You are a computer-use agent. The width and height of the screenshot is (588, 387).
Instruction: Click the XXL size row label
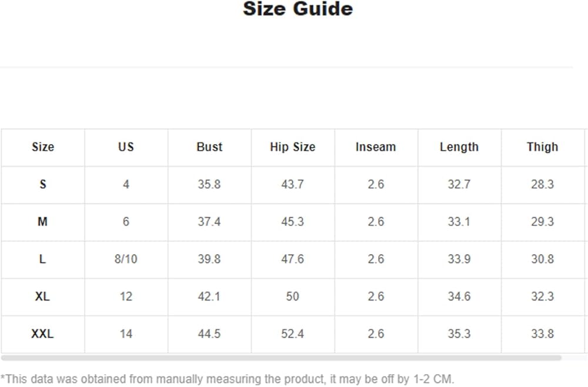pos(42,334)
